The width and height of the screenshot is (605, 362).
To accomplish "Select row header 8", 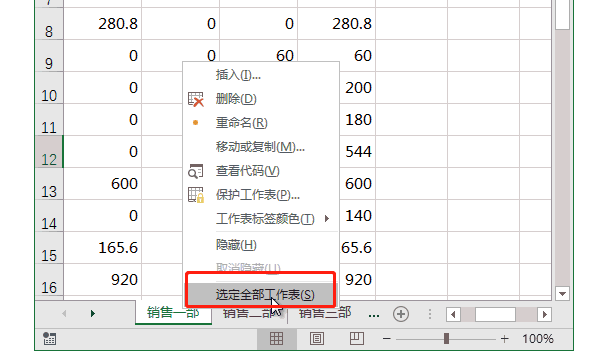I will click(49, 24).
